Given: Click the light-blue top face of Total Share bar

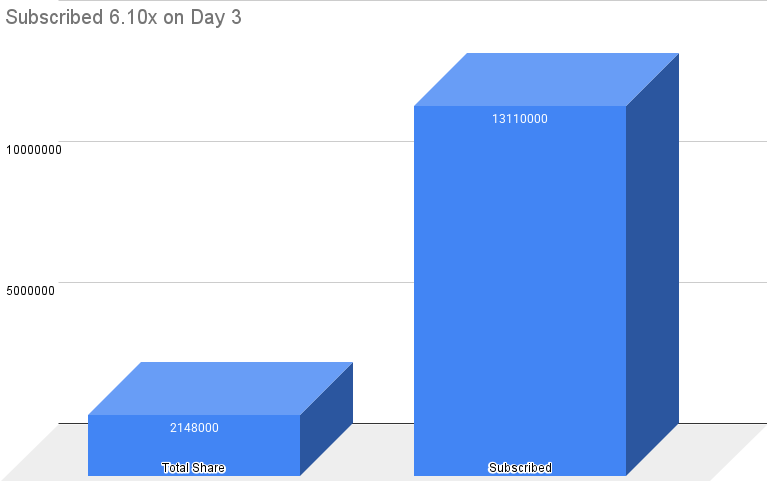Looking at the screenshot, I should pyautogui.click(x=220, y=388).
